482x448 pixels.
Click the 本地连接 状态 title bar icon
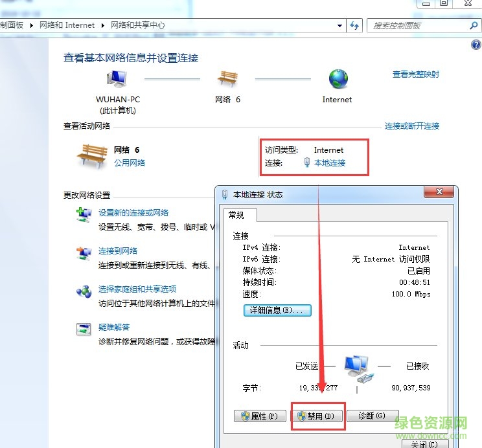[x=225, y=194]
